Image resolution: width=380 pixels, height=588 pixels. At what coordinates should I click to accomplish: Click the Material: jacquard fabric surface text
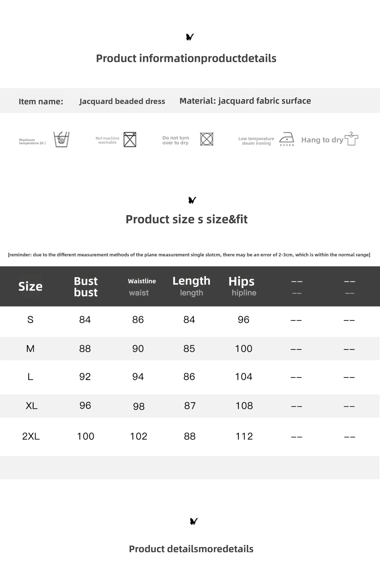click(245, 101)
